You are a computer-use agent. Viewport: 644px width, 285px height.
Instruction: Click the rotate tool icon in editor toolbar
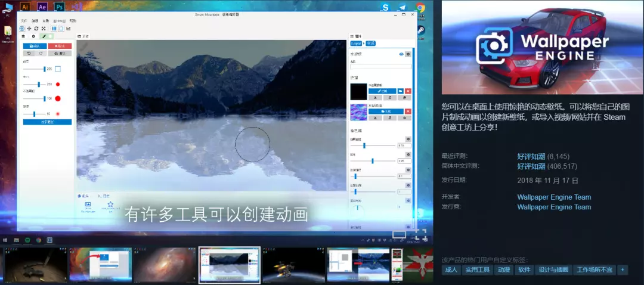pyautogui.click(x=36, y=29)
